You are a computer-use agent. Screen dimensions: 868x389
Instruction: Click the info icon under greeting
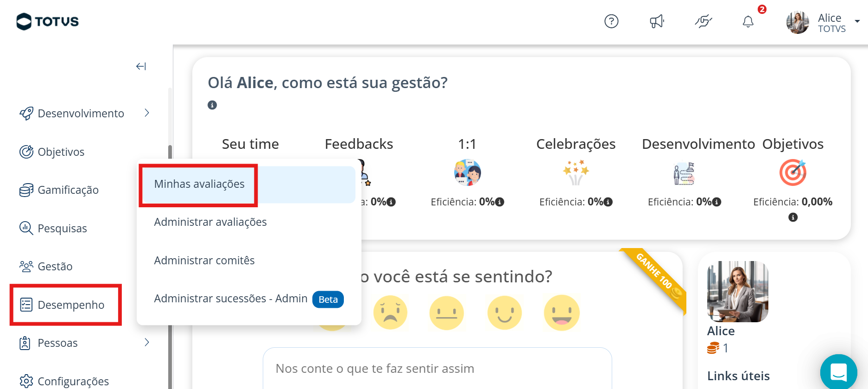(212, 105)
